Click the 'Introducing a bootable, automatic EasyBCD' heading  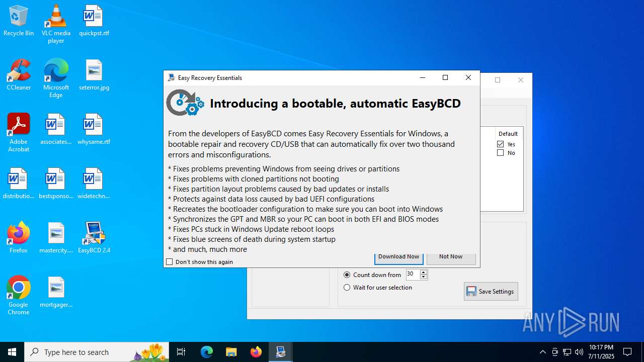335,104
